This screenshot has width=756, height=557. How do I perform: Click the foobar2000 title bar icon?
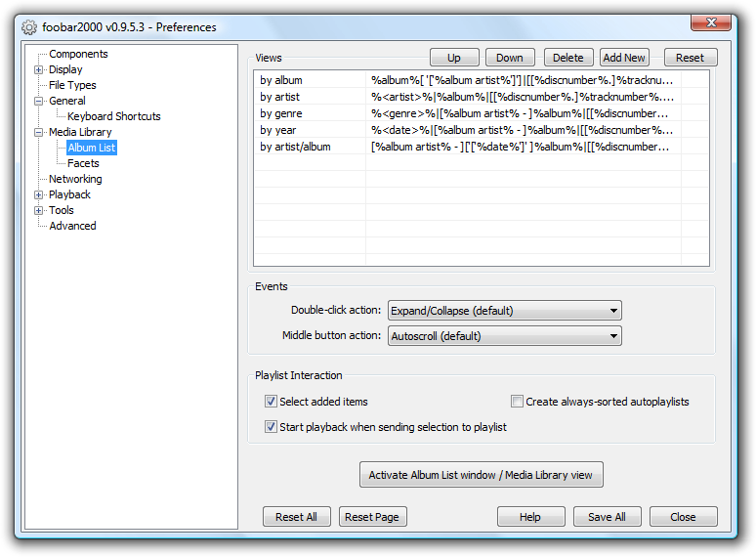(x=29, y=27)
